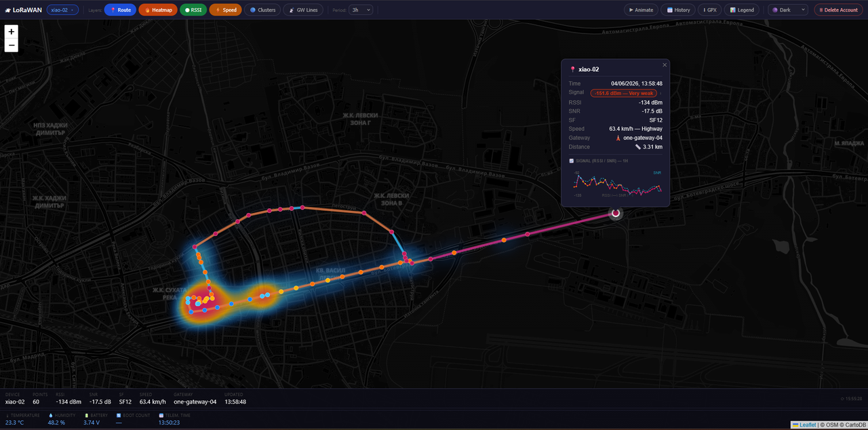Image resolution: width=868 pixels, height=430 pixels.
Task: Close the xiao-02 popup
Action: coord(665,65)
